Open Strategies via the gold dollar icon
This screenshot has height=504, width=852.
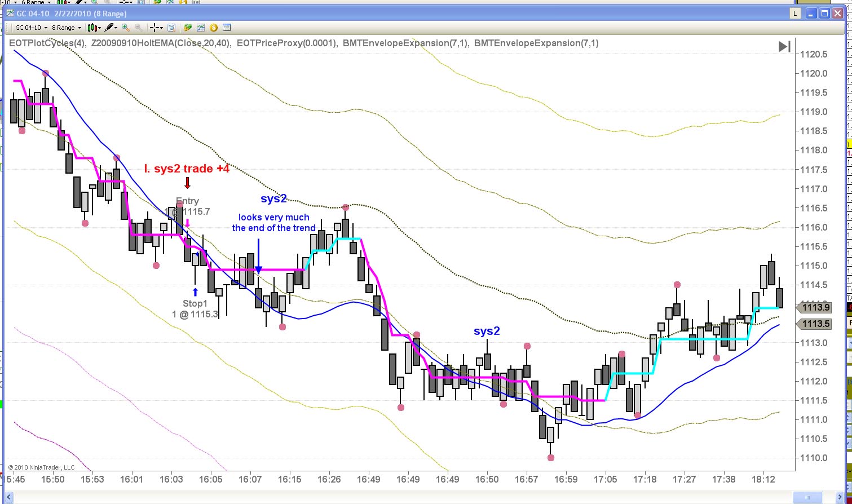pyautogui.click(x=214, y=27)
